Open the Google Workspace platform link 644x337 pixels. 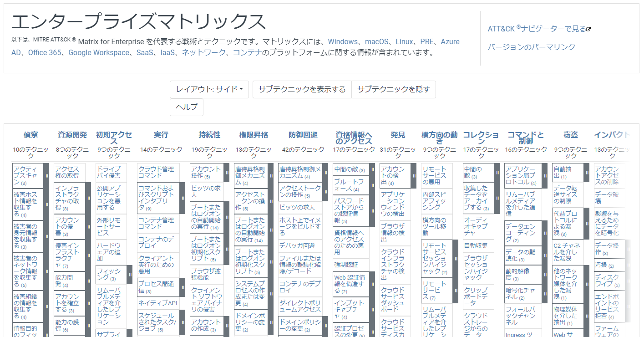pos(99,52)
